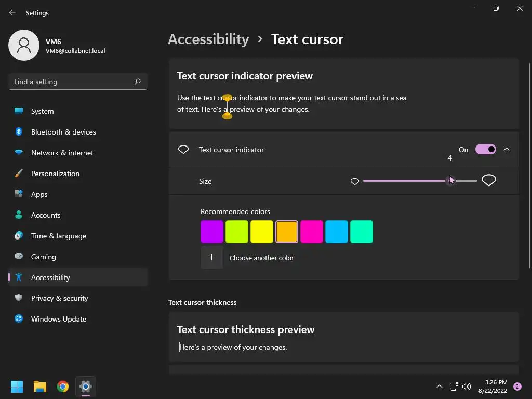Select the purple recommended color swatch
This screenshot has width=532, height=399.
click(212, 232)
